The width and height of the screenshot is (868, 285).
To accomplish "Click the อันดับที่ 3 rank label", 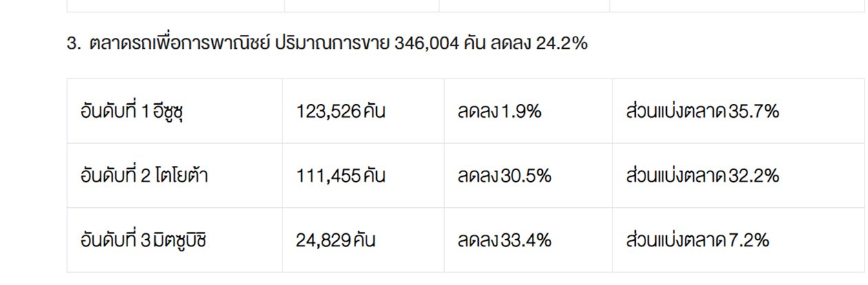I will tap(116, 241).
